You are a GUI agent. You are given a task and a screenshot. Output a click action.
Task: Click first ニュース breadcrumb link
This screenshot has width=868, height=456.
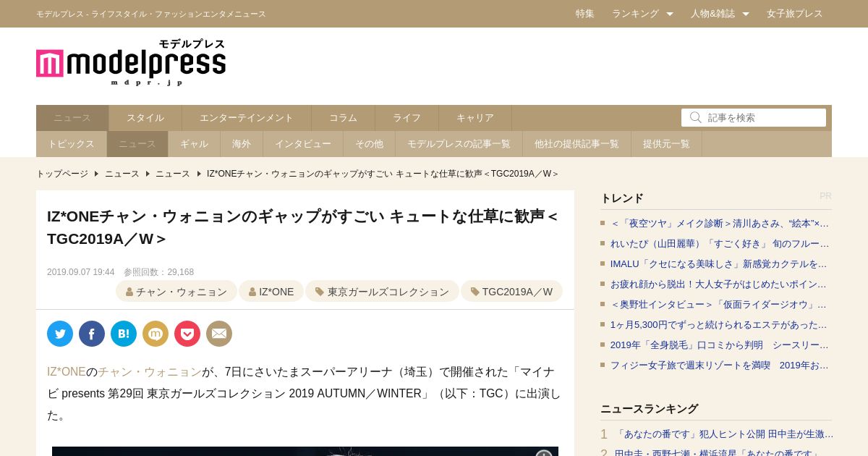coord(122,174)
